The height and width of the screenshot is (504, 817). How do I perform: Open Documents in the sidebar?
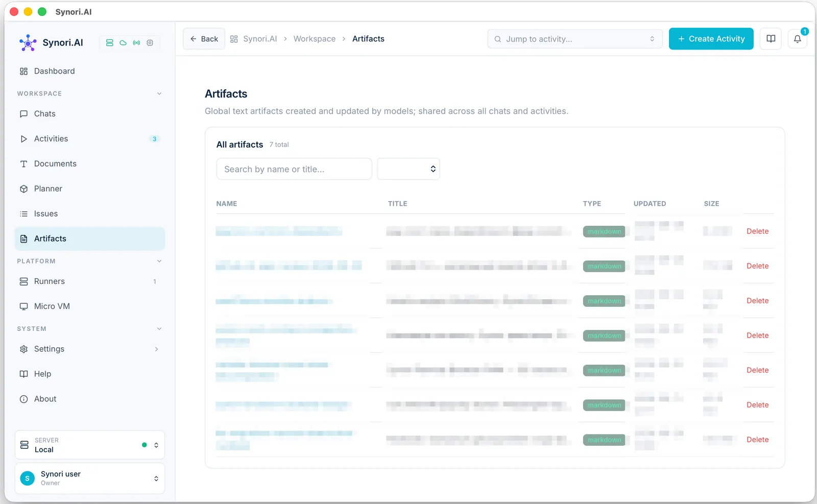point(90,164)
